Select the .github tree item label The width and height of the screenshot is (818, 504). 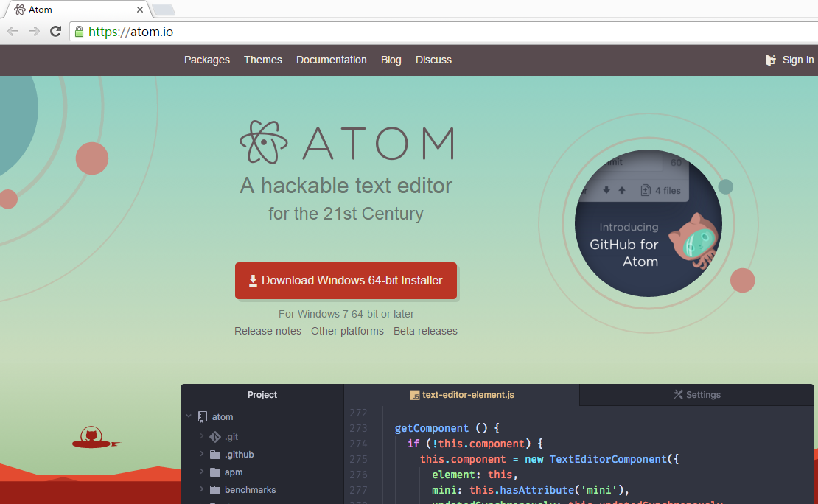(x=240, y=455)
